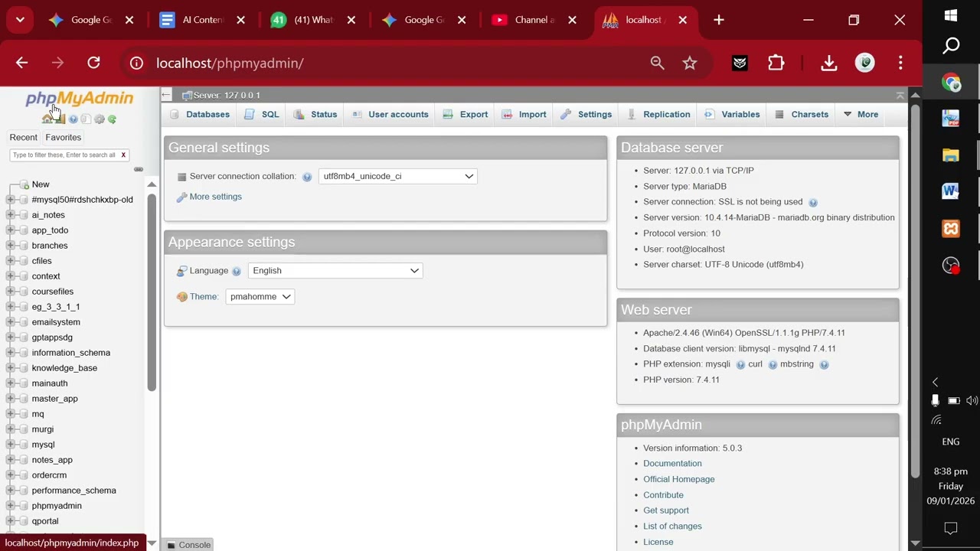Image resolution: width=980 pixels, height=551 pixels.
Task: Click the zoom magnifier icon in address bar
Action: (657, 64)
